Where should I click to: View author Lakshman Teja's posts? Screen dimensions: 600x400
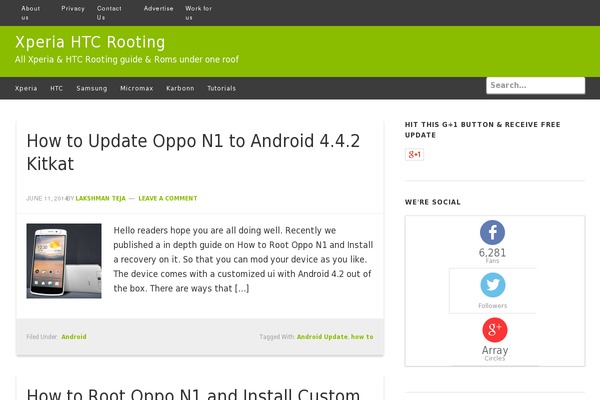point(101,198)
